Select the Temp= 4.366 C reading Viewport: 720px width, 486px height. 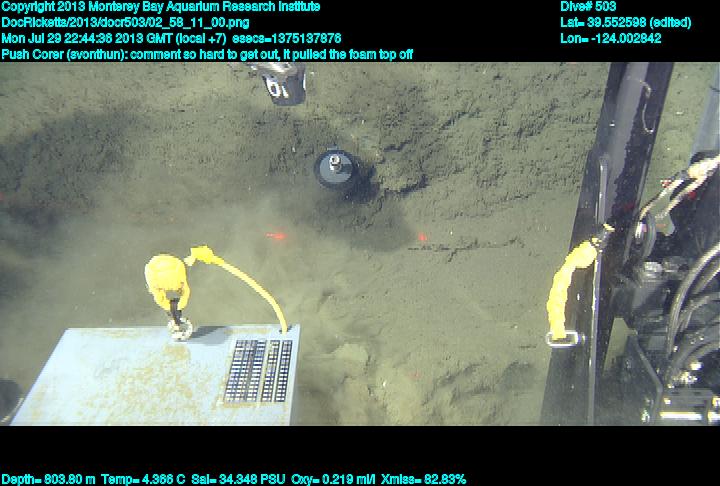point(143,480)
